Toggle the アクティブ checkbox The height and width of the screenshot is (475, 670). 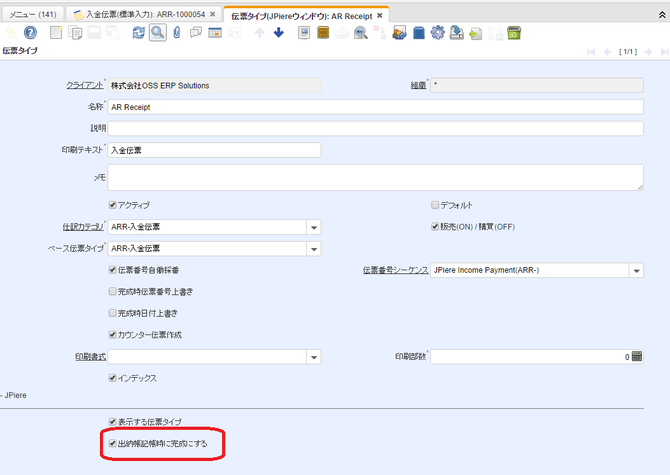pos(112,205)
